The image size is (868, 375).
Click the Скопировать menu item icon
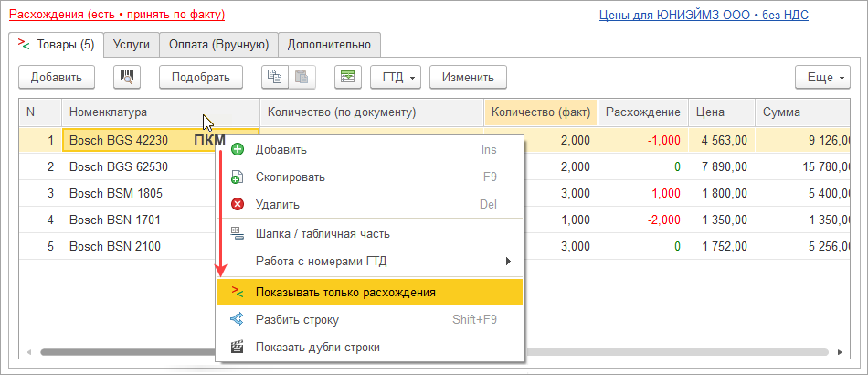[238, 177]
